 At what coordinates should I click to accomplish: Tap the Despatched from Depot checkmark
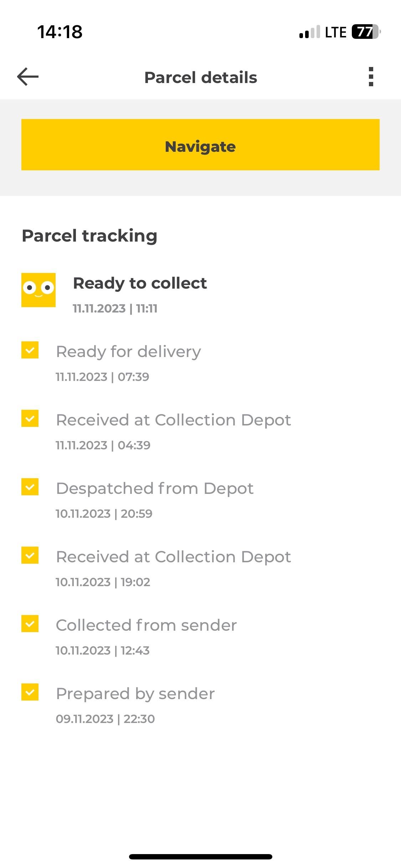(x=30, y=487)
